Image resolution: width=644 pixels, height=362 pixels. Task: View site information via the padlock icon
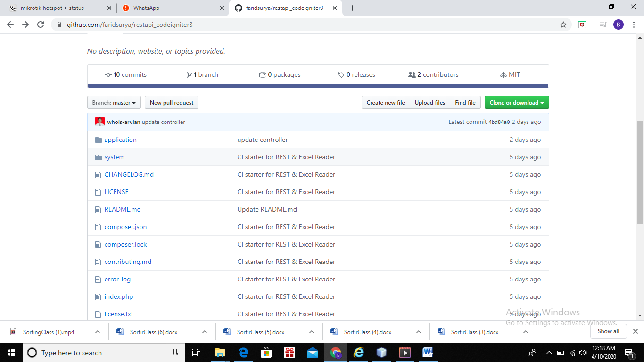(59, 25)
